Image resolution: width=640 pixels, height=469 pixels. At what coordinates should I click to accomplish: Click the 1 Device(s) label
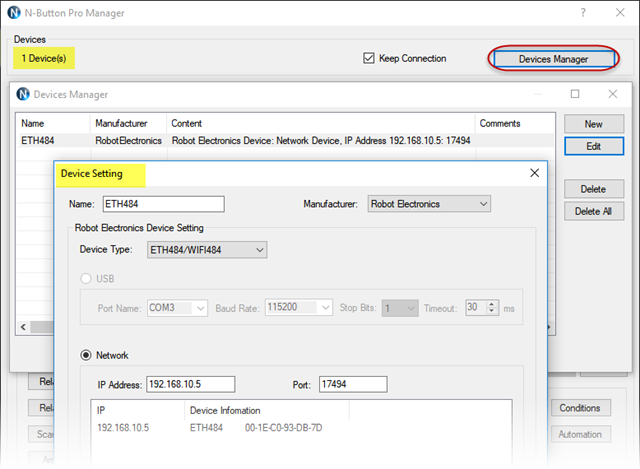[44, 58]
